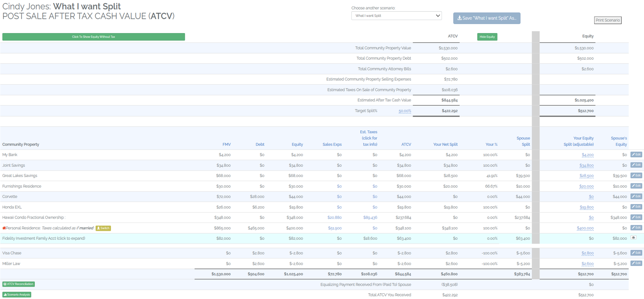This screenshot has width=644, height=299.
Task: Click the Edit pencil for My Bank
Action: 636,155
